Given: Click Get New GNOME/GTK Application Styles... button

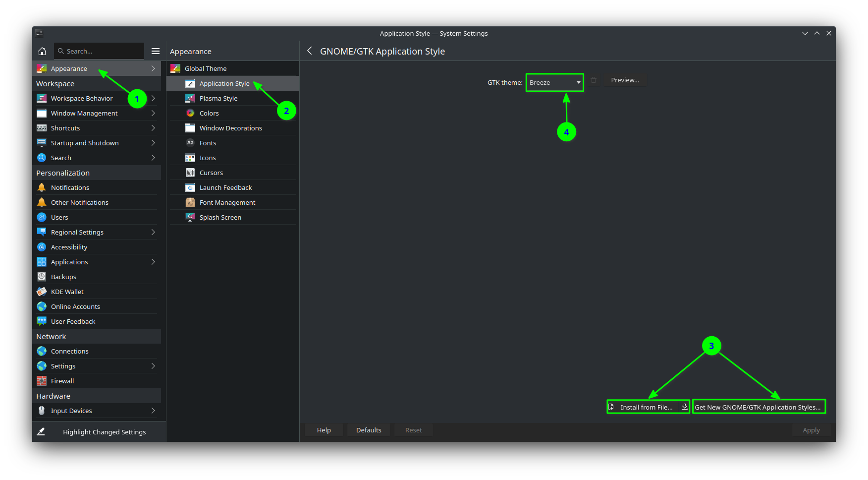Looking at the screenshot, I should coord(759,407).
